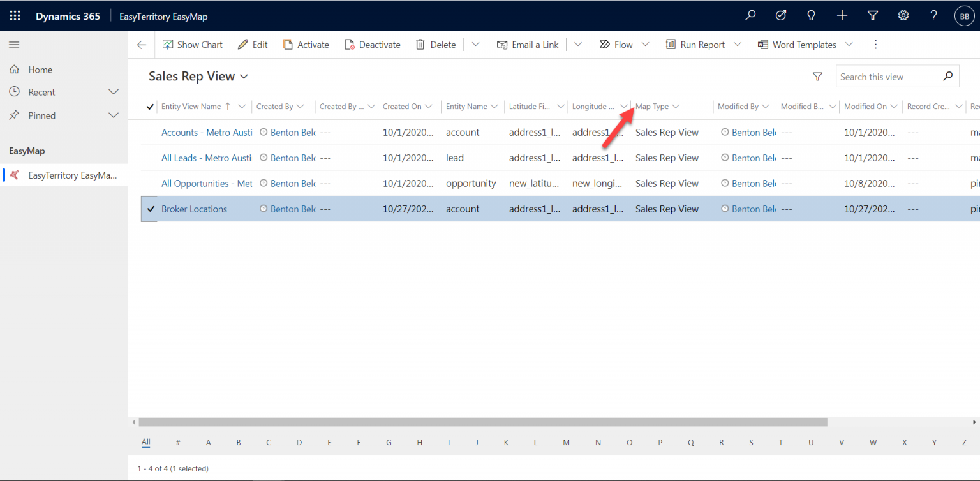Go to Home from the sidebar
Image resolution: width=980 pixels, height=481 pixels.
tap(40, 69)
